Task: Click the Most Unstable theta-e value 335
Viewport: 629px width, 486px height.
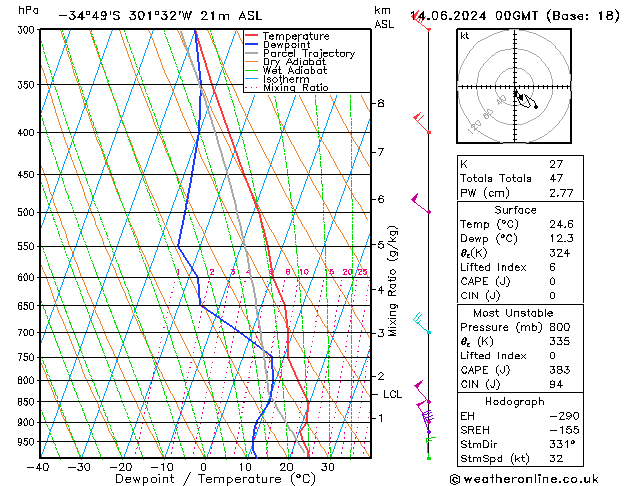Action: (x=560, y=341)
